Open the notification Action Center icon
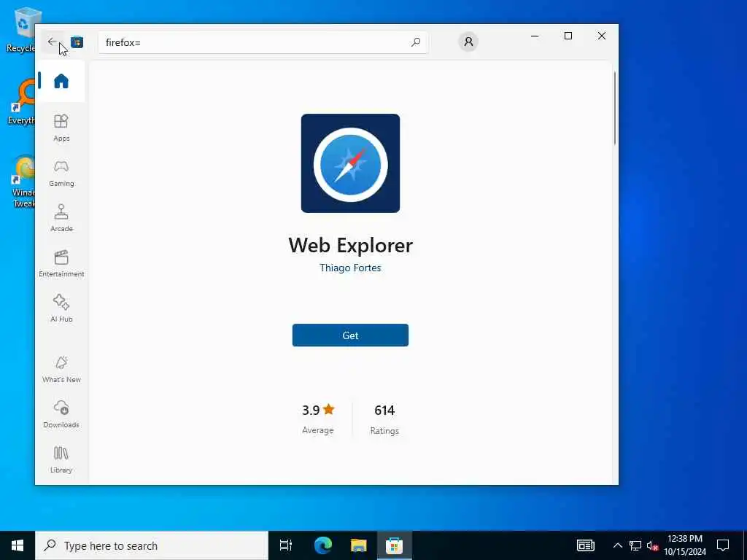Image resolution: width=747 pixels, height=560 pixels. click(723, 545)
